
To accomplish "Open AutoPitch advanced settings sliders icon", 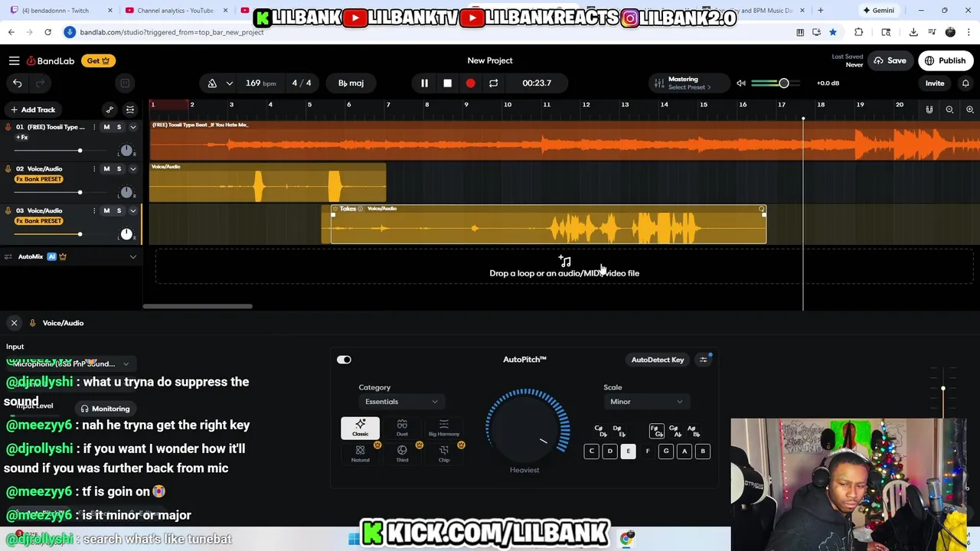I will pyautogui.click(x=703, y=360).
